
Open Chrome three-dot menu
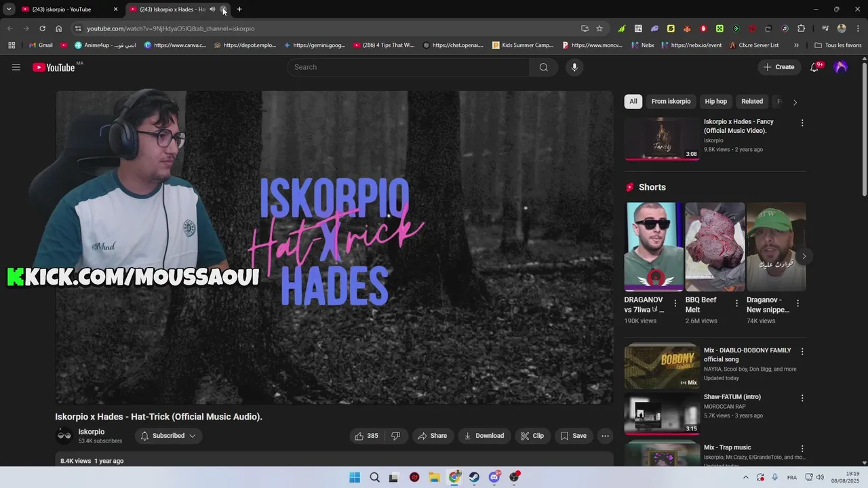pos(857,28)
